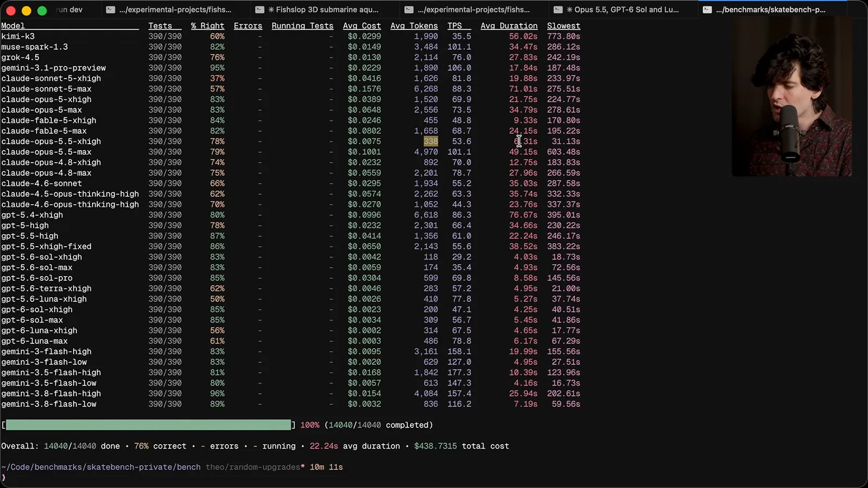The image size is (868, 488).
Task: Click the green completed progress bar
Action: [x=148, y=425]
